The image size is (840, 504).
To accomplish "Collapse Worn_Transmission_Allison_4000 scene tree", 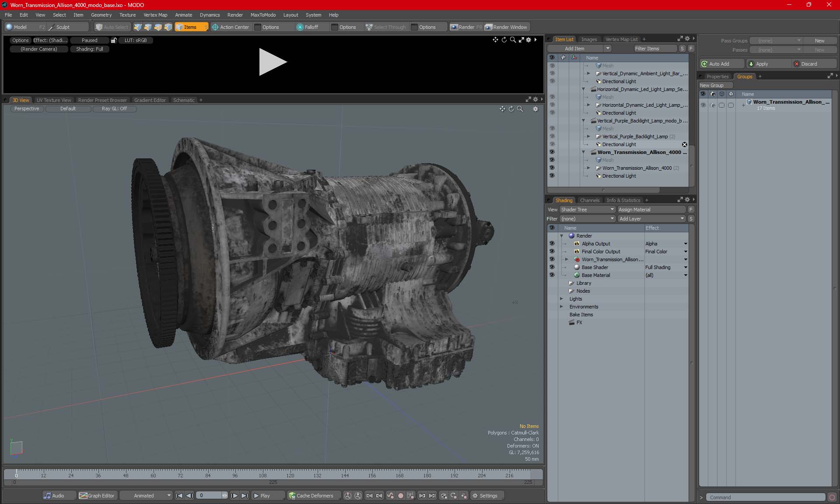I will [x=583, y=152].
